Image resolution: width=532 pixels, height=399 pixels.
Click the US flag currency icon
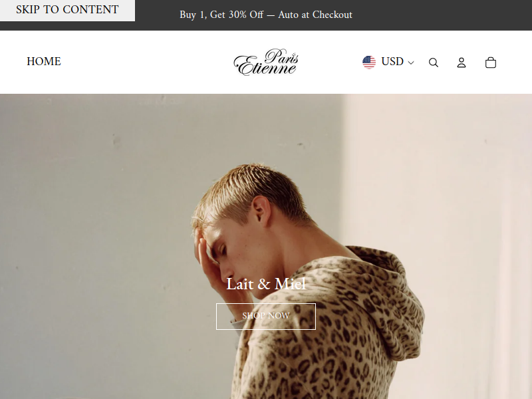pos(369,62)
